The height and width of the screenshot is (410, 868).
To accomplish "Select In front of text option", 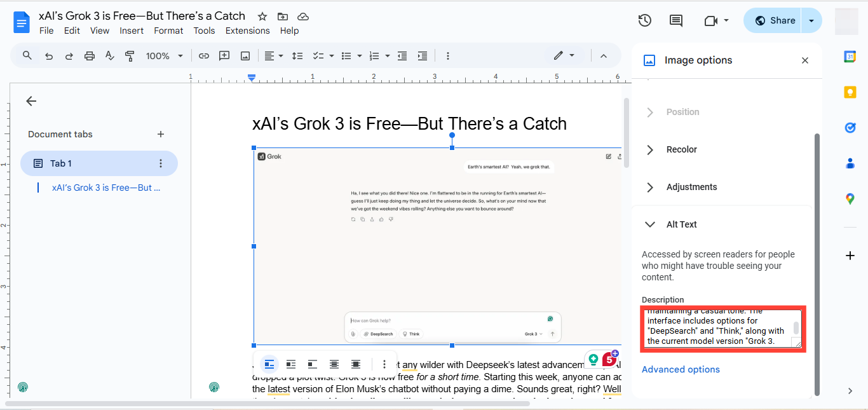I will tap(356, 364).
